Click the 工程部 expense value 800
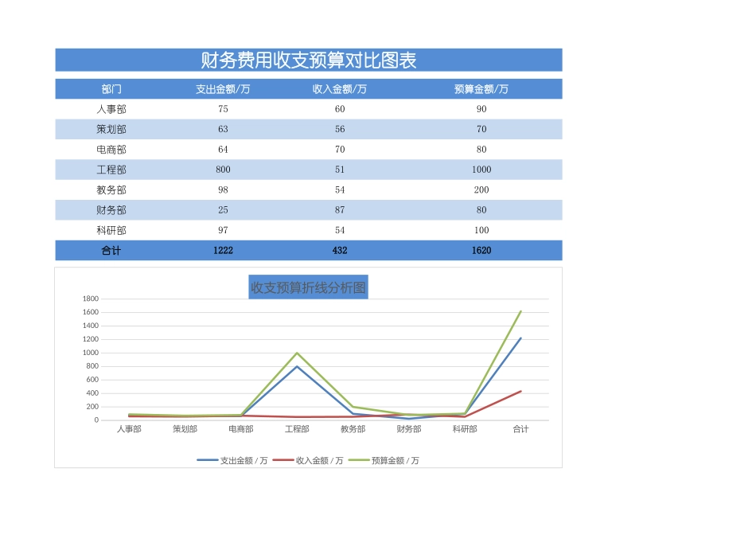The image size is (756, 535). pos(223,170)
